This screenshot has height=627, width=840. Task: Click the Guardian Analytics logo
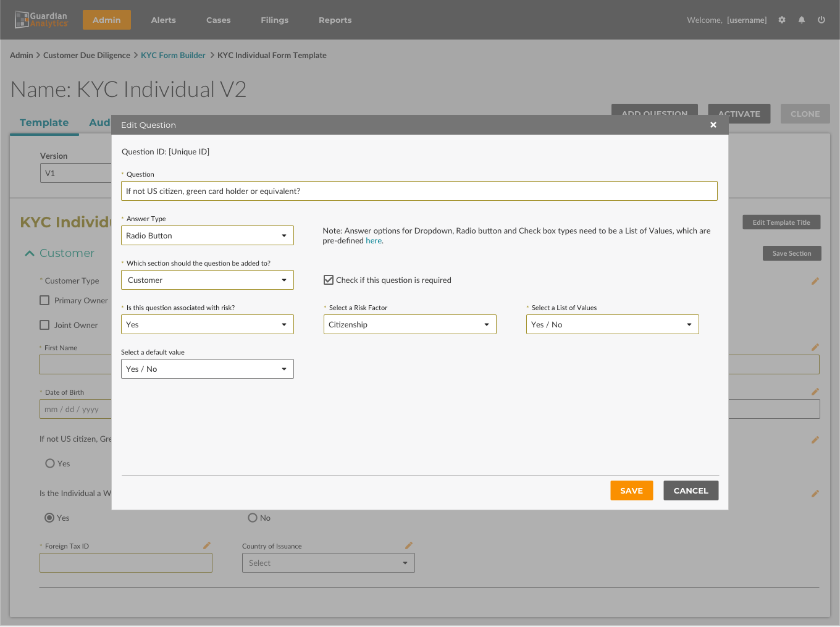coord(41,20)
